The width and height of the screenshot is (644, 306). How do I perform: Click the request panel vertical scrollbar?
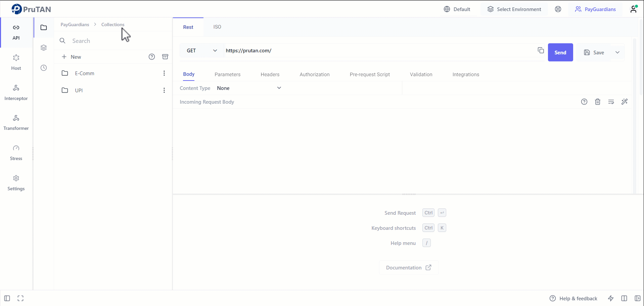(x=635, y=116)
